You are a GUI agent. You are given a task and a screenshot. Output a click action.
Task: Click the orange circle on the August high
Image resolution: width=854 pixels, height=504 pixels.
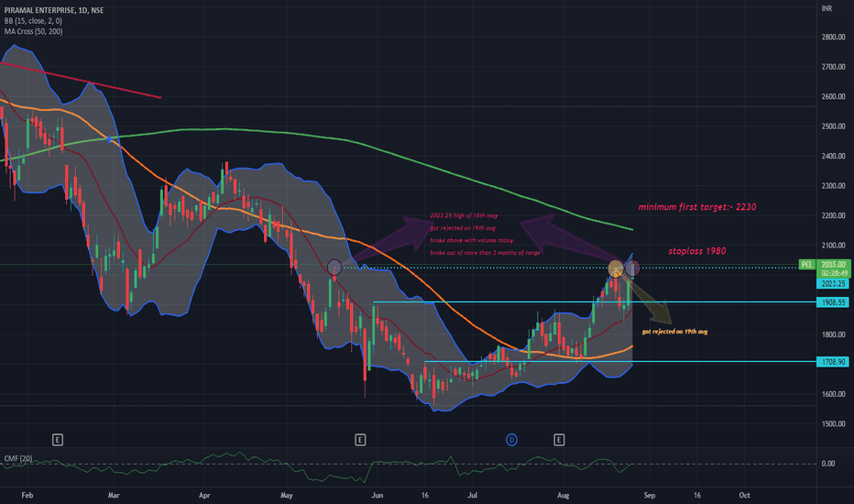616,268
